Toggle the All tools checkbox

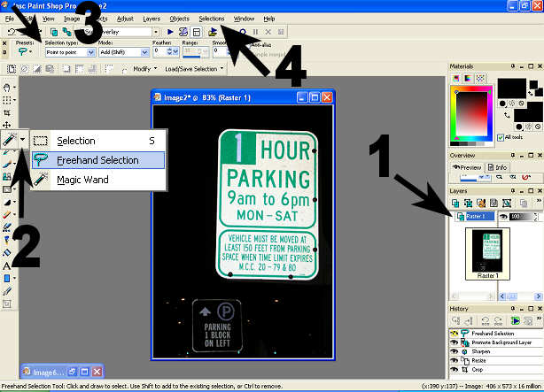[x=501, y=137]
